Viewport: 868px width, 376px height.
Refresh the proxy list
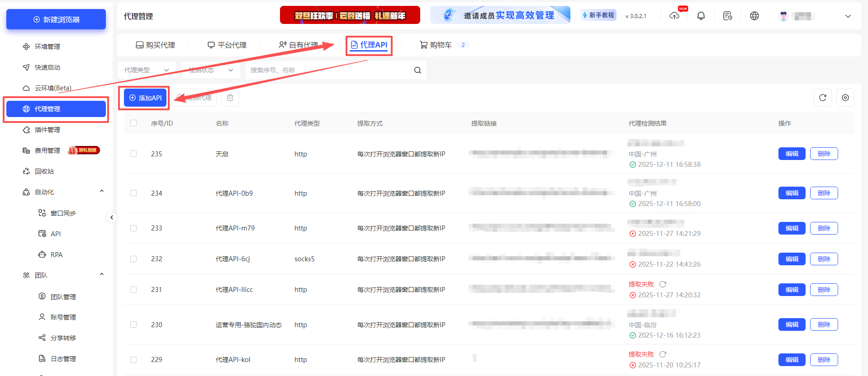click(823, 98)
